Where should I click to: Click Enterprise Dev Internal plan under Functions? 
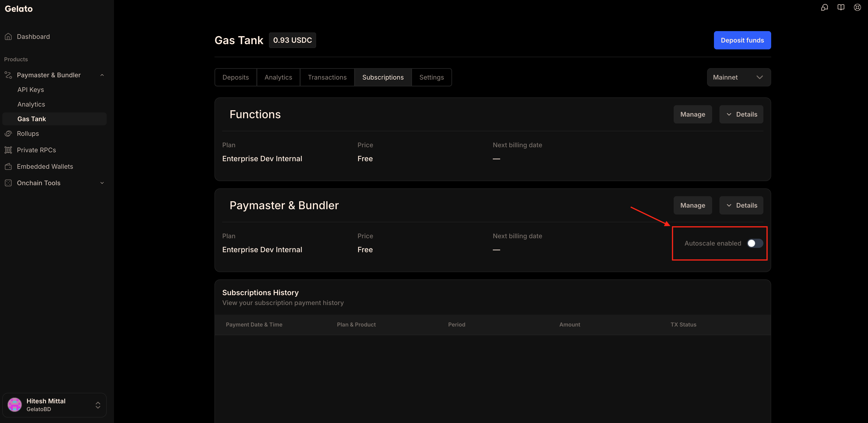[x=262, y=159]
